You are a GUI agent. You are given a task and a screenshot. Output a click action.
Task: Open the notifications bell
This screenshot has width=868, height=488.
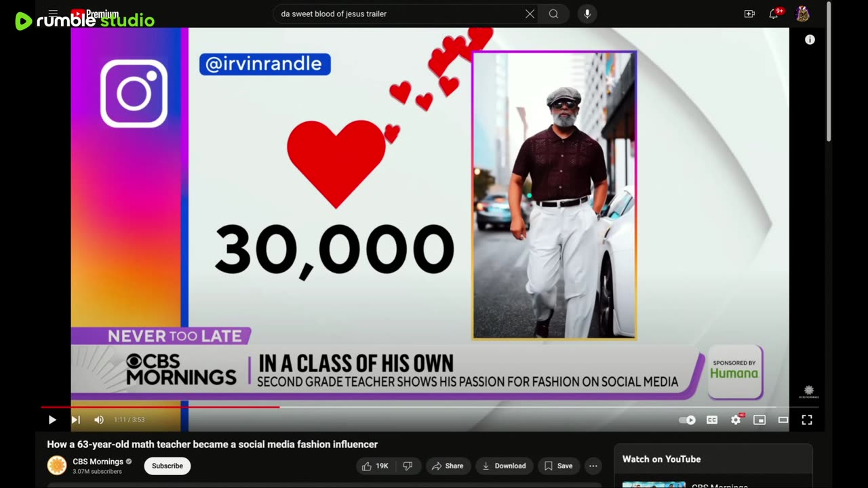coord(774,14)
